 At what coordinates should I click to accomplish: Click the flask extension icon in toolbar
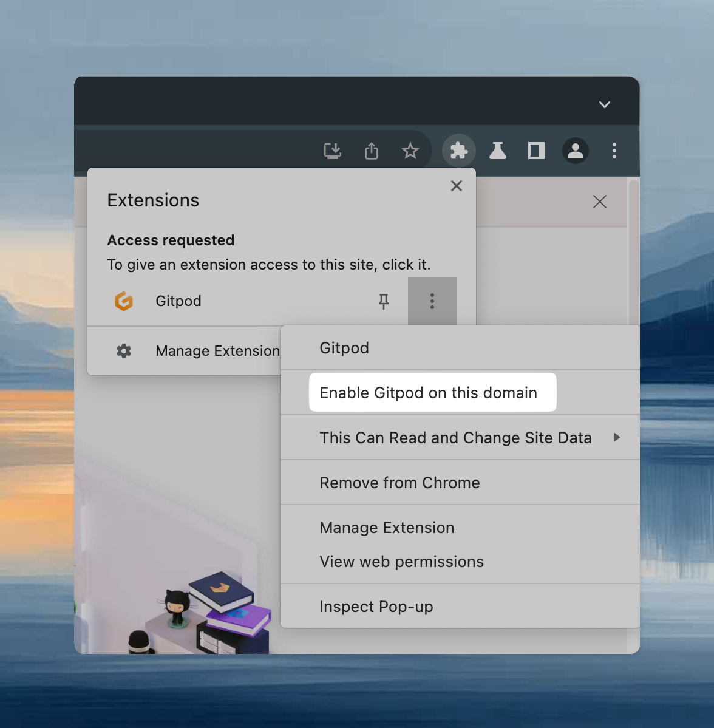[x=497, y=151]
